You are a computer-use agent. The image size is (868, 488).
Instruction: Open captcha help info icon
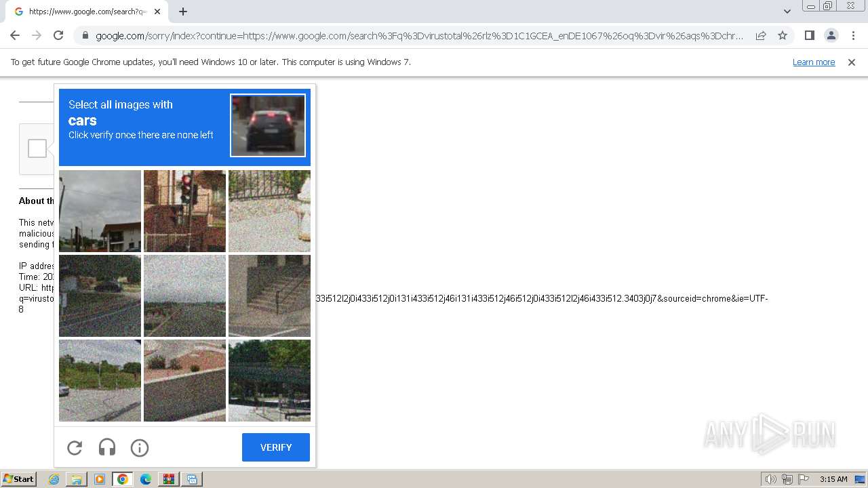point(140,447)
